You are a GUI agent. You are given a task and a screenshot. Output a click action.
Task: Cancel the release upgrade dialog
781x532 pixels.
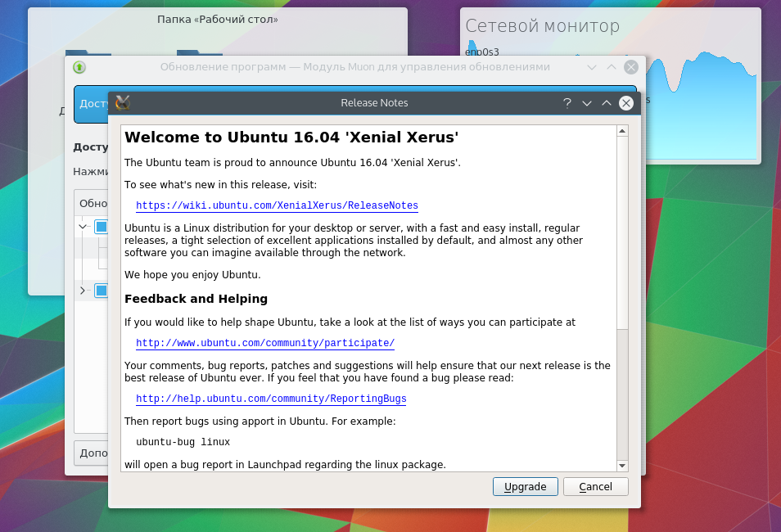coord(595,486)
